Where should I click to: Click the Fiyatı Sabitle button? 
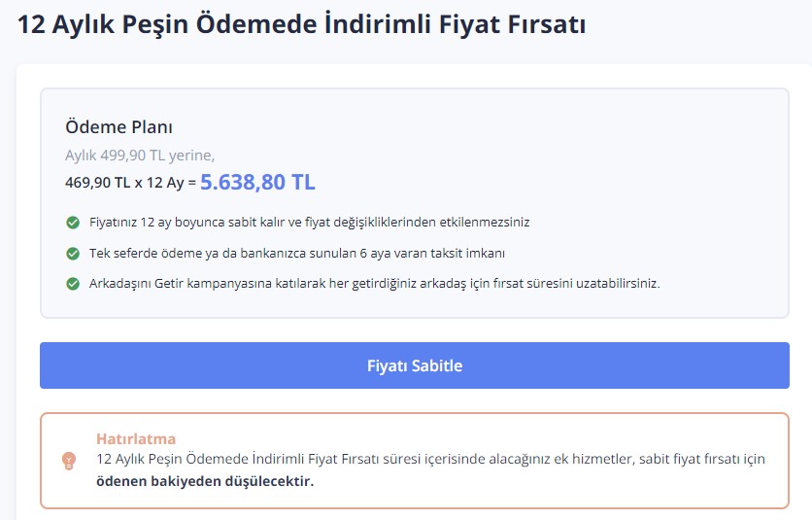click(414, 365)
